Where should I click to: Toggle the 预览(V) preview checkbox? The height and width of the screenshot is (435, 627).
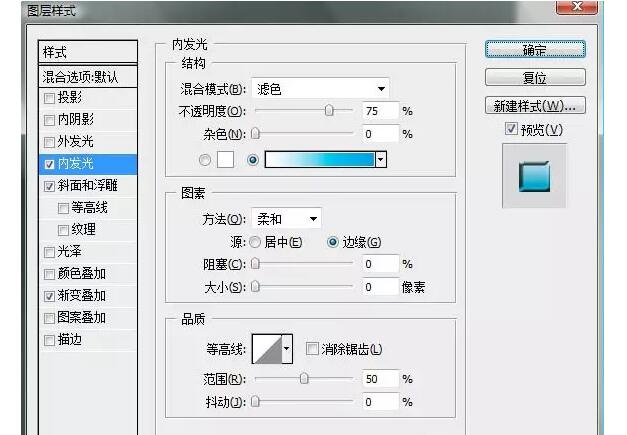511,129
